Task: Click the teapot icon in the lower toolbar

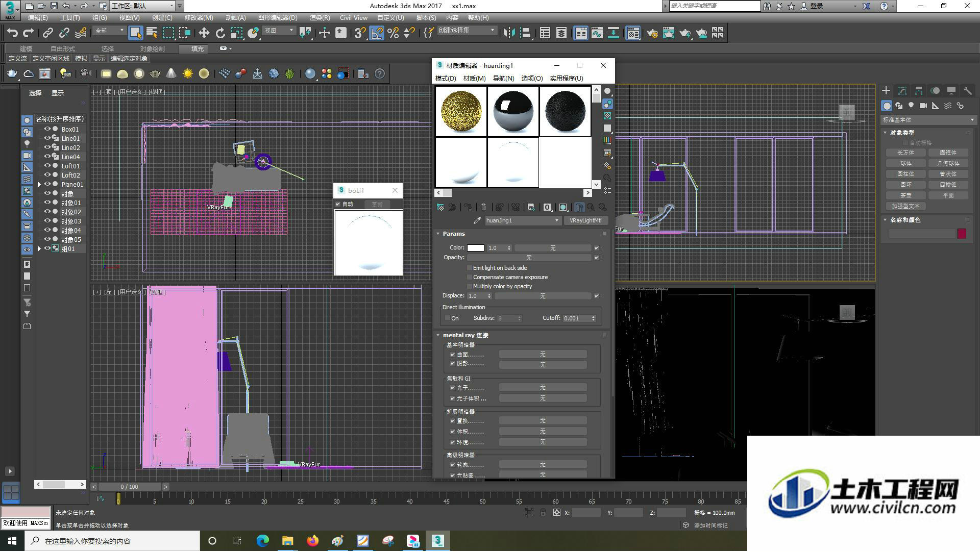Action: 12,74
